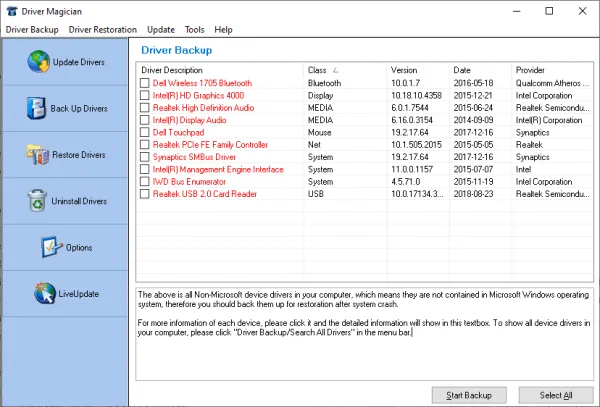The width and height of the screenshot is (600, 407).
Task: Click the USB class cell
Action: 316,194
